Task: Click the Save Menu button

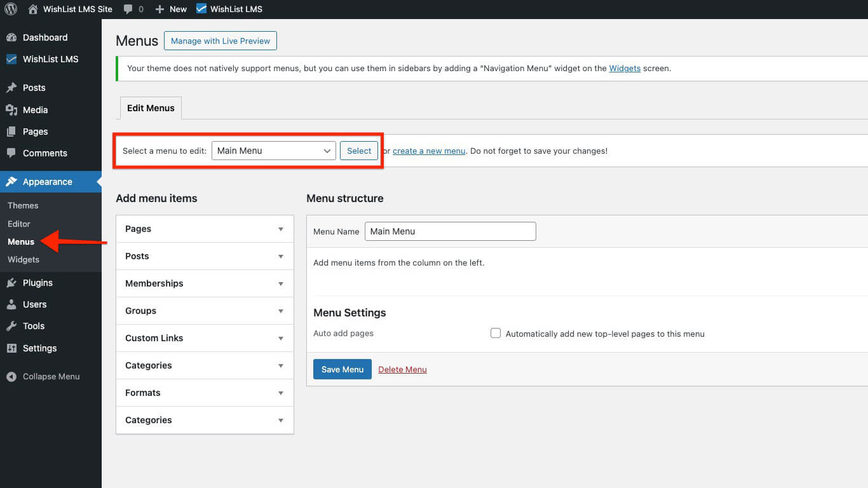Action: coord(342,369)
